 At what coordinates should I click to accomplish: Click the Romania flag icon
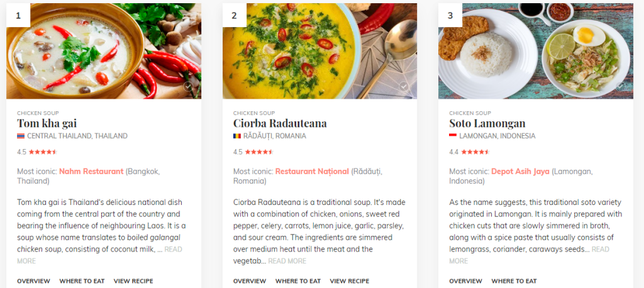point(237,136)
